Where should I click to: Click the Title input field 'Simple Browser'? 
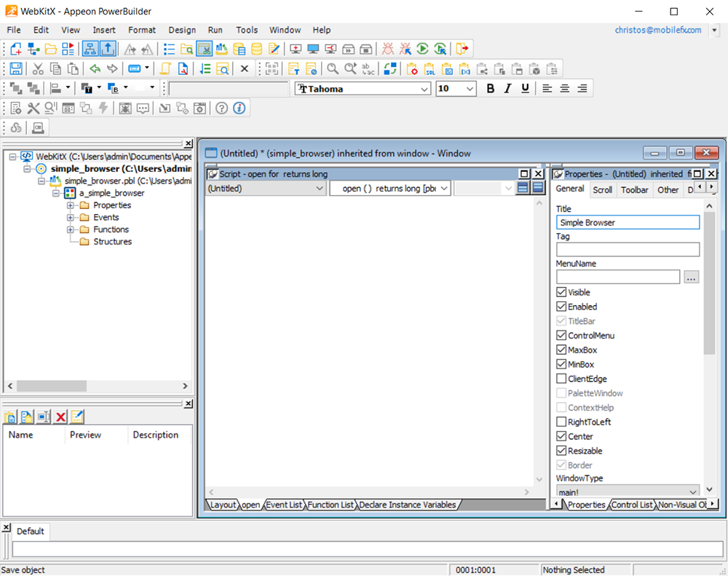628,223
